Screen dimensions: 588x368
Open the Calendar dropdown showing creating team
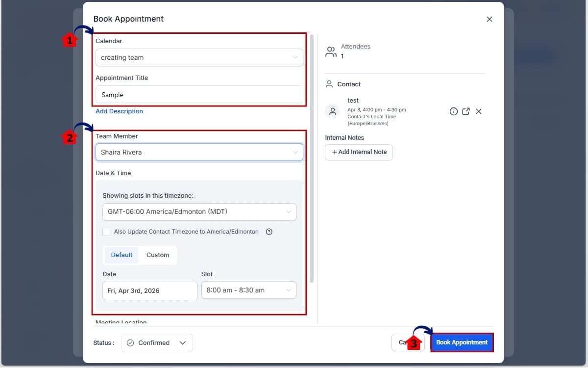click(199, 57)
